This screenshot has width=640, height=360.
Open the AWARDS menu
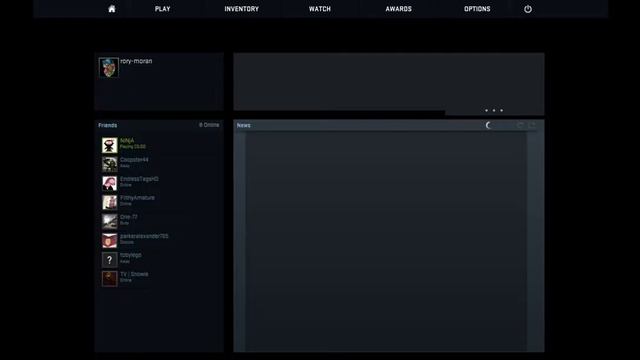(x=398, y=9)
